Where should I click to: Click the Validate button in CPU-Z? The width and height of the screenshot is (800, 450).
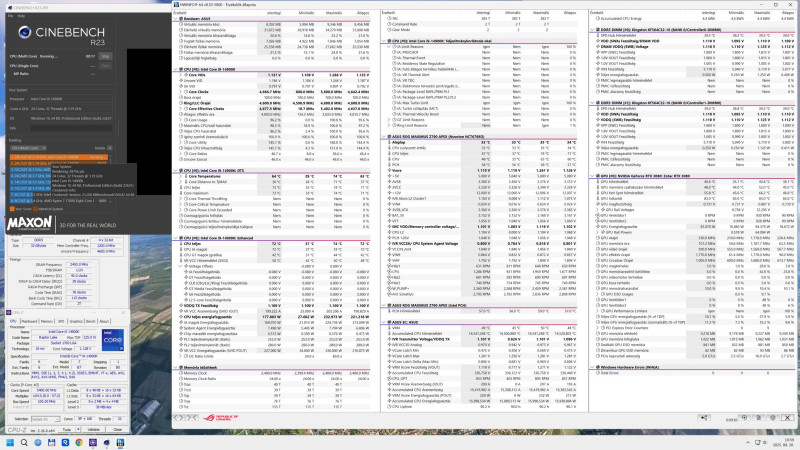[x=93, y=430]
